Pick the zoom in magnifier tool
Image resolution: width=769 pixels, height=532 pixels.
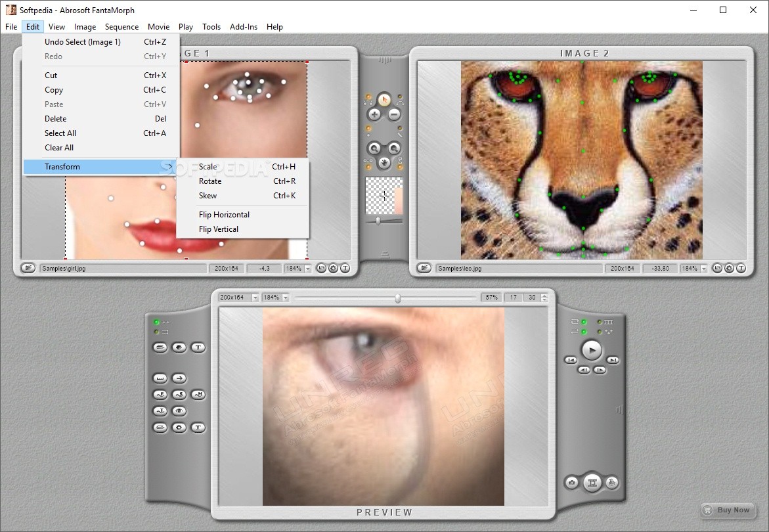374,148
